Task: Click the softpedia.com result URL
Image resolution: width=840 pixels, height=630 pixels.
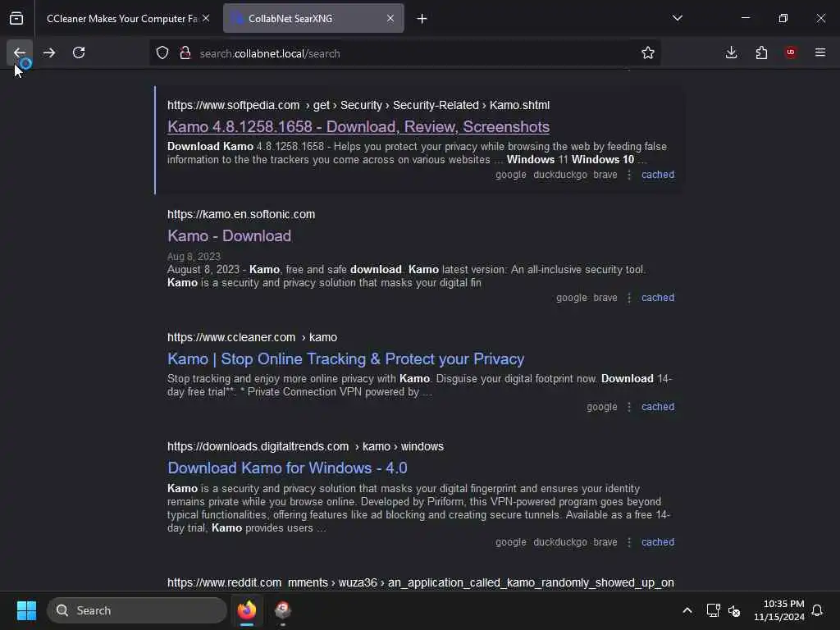Action: pos(358,105)
